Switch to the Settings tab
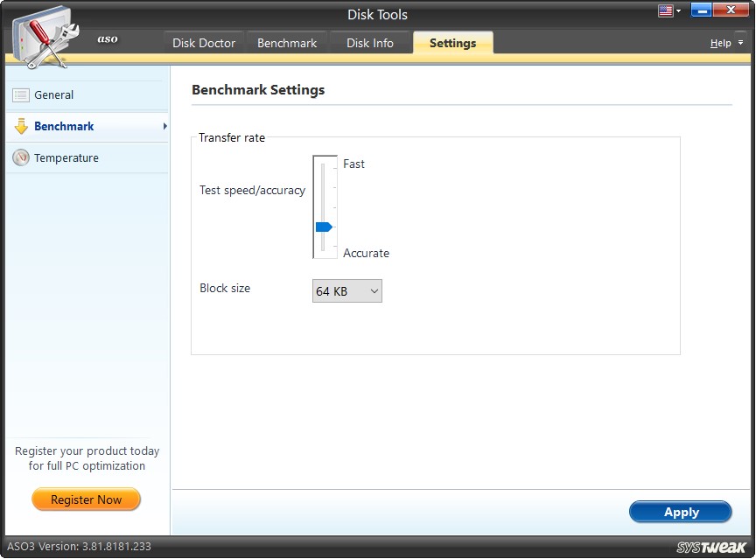The image size is (756, 559). pyautogui.click(x=452, y=42)
